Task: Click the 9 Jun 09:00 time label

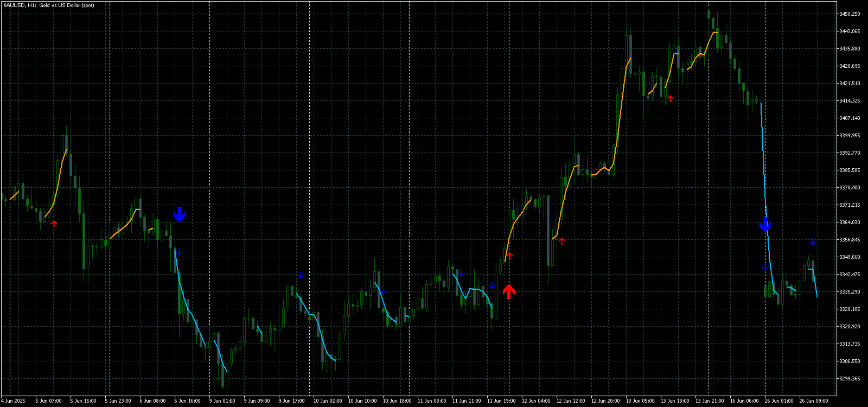Action: pyautogui.click(x=257, y=401)
